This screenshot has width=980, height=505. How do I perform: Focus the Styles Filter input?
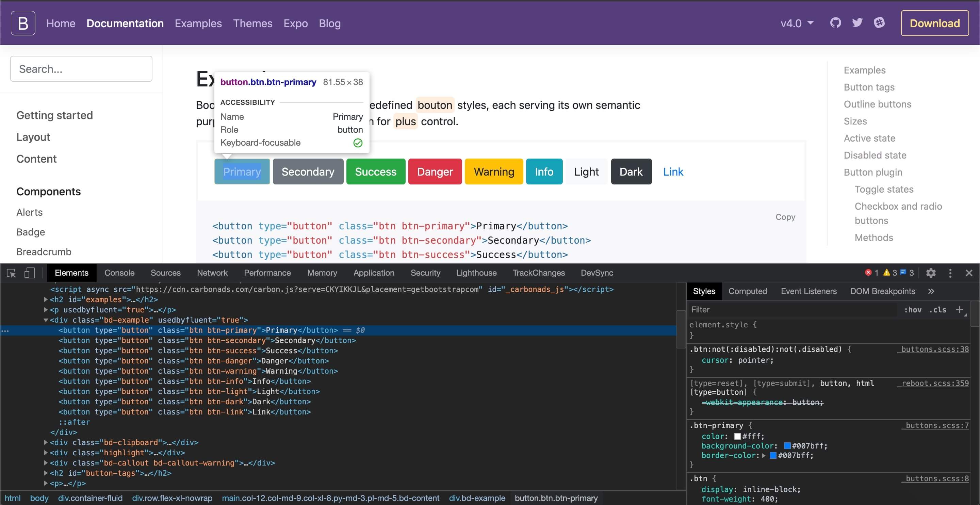click(x=793, y=310)
